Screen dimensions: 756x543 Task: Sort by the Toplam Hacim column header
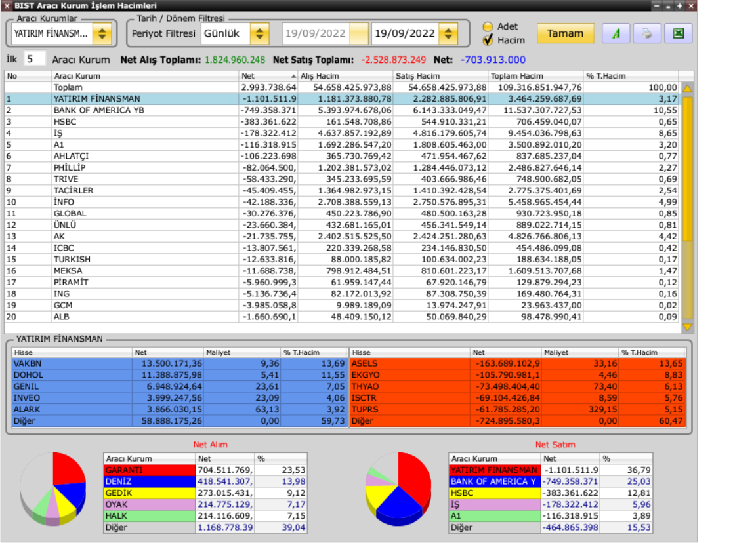tap(535, 76)
